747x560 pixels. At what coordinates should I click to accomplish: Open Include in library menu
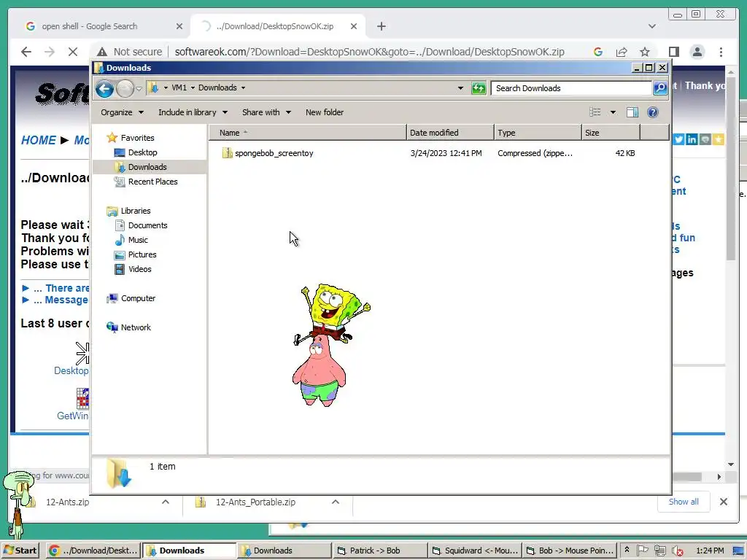[x=193, y=112]
